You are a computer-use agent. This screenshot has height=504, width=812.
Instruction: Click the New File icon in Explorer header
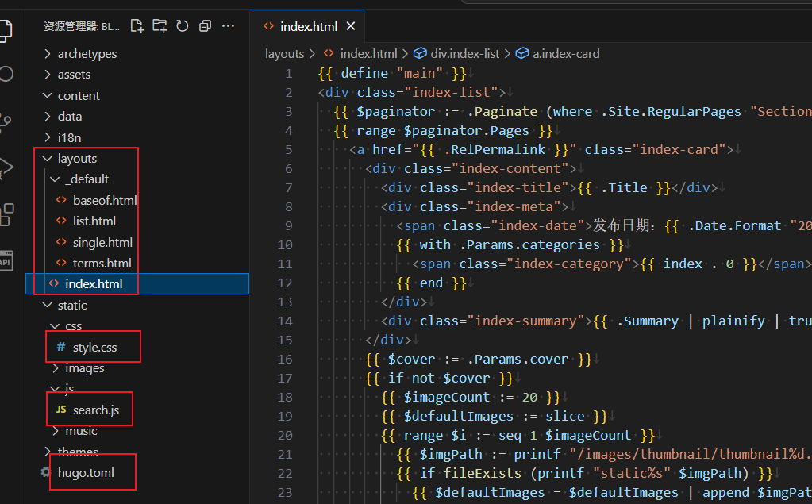(x=137, y=26)
